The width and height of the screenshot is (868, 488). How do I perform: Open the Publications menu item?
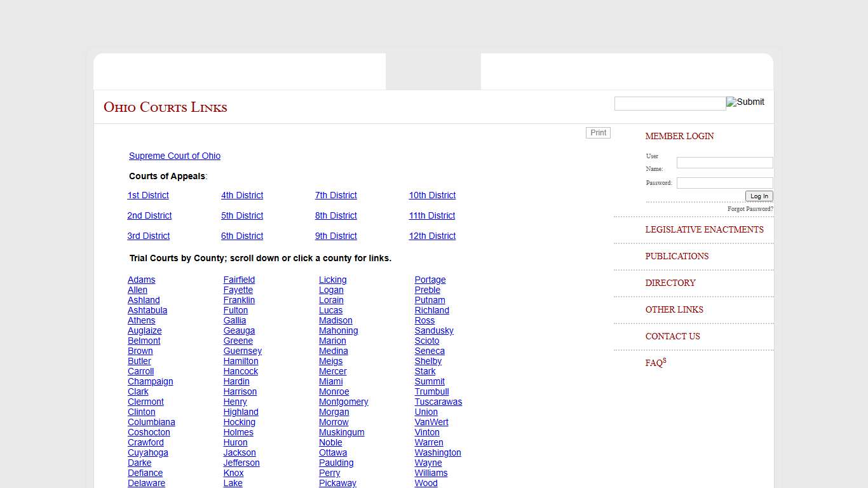pos(677,257)
